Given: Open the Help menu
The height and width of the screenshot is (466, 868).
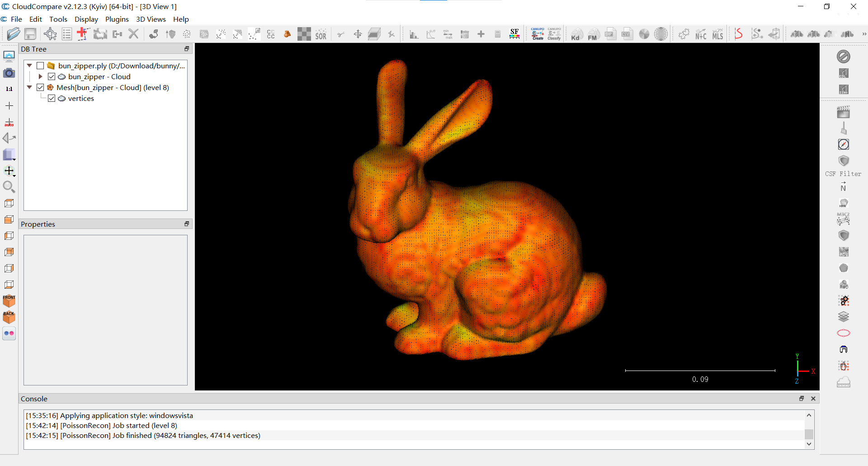Looking at the screenshot, I should coord(181,19).
